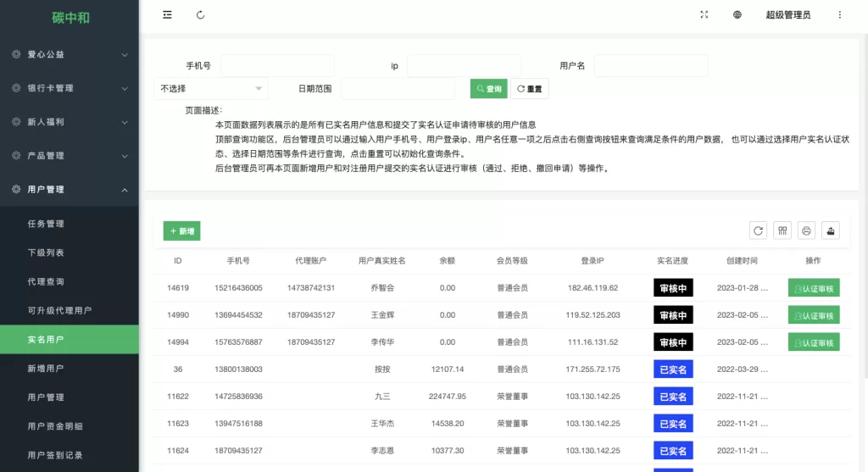Click the ID column header

[x=178, y=261]
